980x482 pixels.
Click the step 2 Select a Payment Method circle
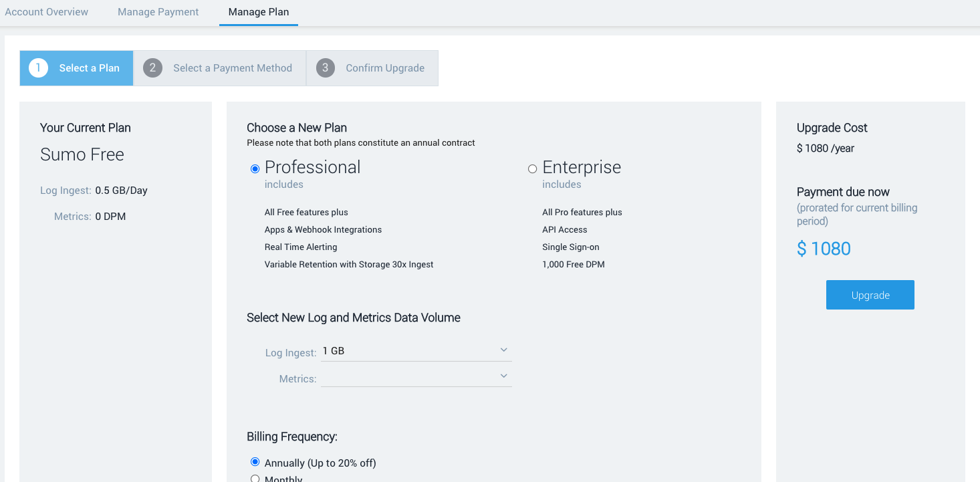[x=152, y=68]
